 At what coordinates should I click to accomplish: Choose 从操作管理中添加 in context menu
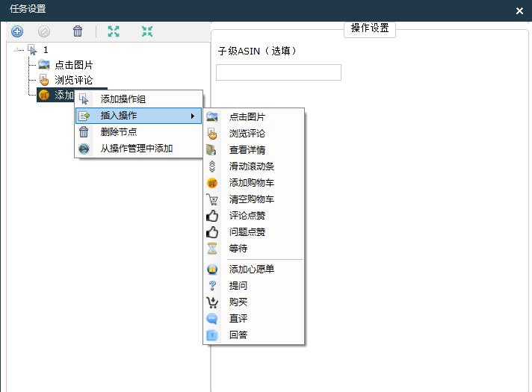point(138,149)
